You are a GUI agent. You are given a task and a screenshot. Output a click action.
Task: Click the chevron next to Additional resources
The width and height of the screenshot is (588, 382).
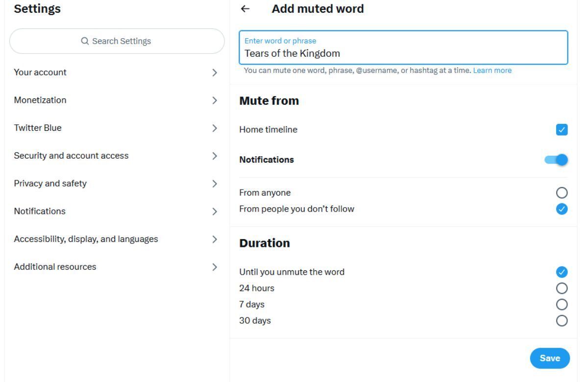[214, 267]
